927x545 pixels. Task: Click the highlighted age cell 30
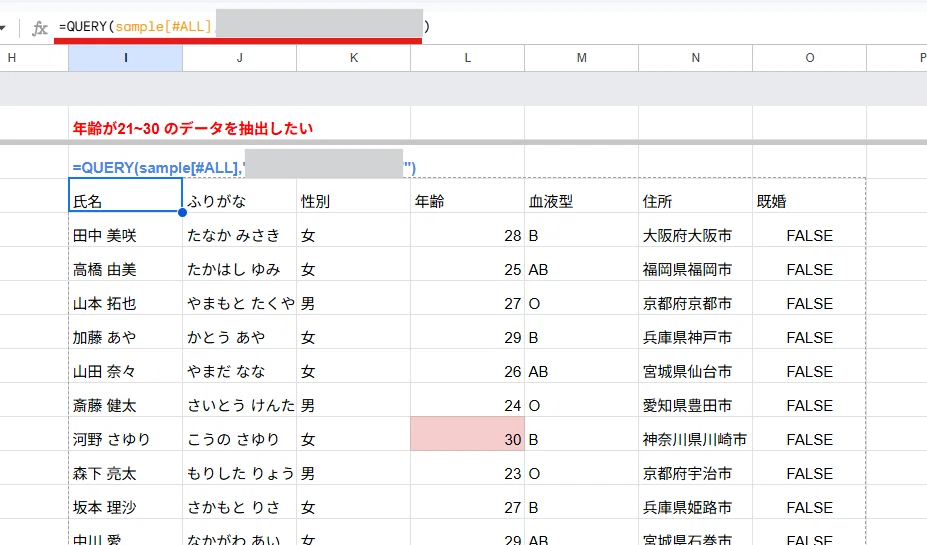coord(468,434)
